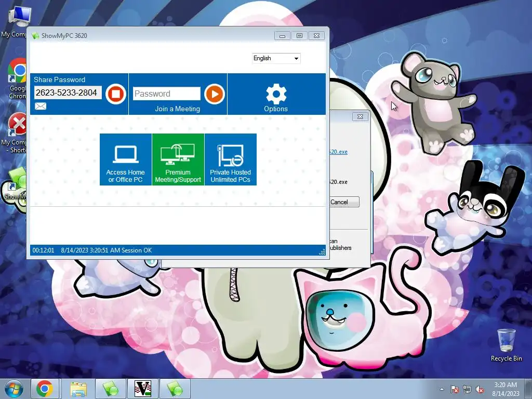
Task: Open the VNC viewer taskbar button
Action: [x=143, y=389]
